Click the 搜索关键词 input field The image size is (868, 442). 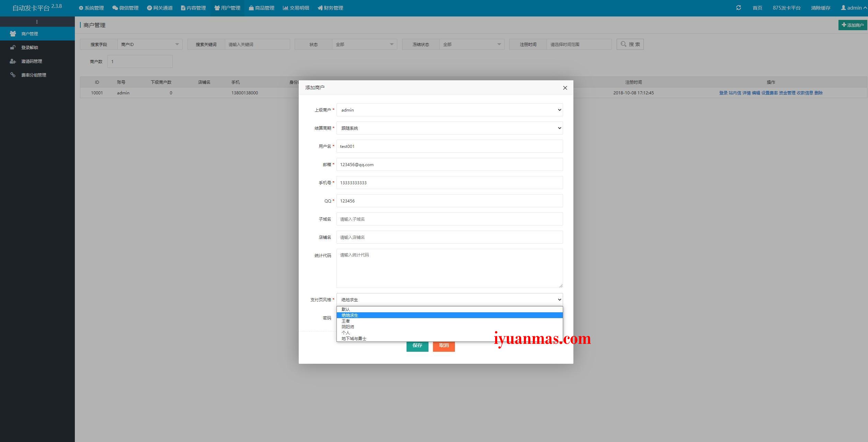(x=257, y=44)
